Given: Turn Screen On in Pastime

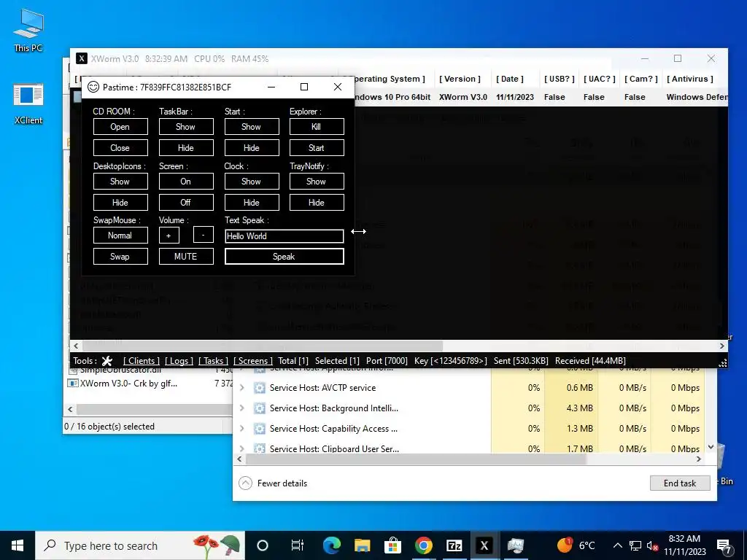Looking at the screenshot, I should tap(186, 182).
